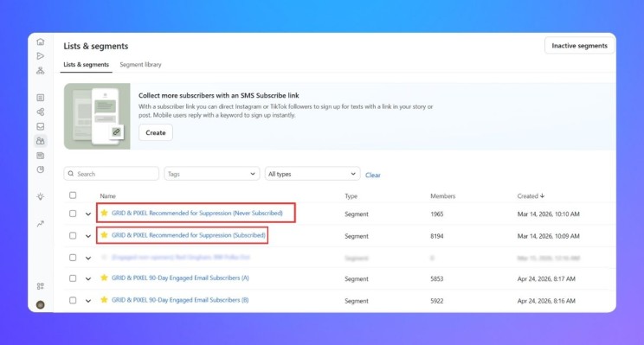This screenshot has height=345, width=644.
Task: Click the share-nodes icon in the sidebar
Action: coord(40,112)
